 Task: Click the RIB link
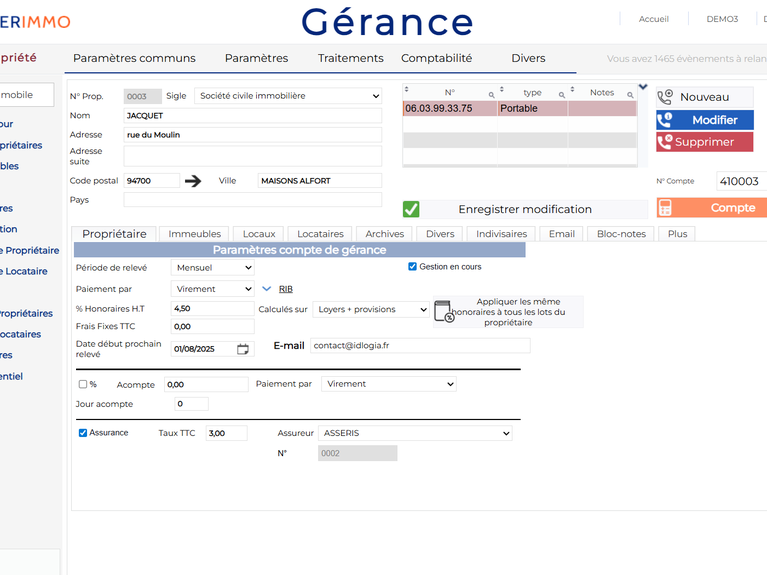pyautogui.click(x=285, y=289)
